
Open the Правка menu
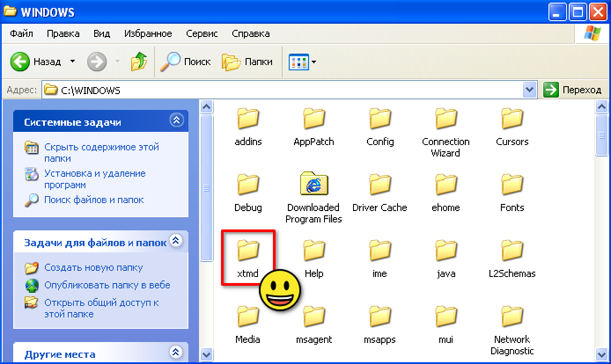pos(63,34)
